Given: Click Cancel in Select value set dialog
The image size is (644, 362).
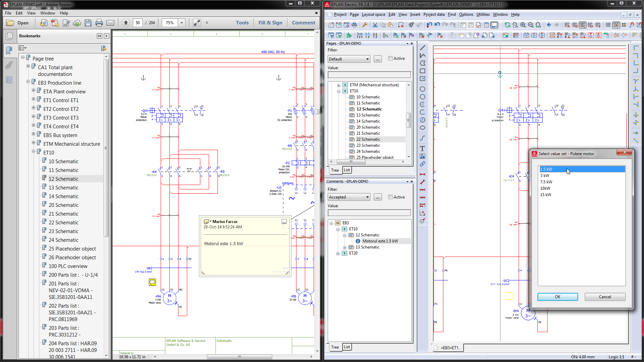Looking at the screenshot, I should [605, 297].
